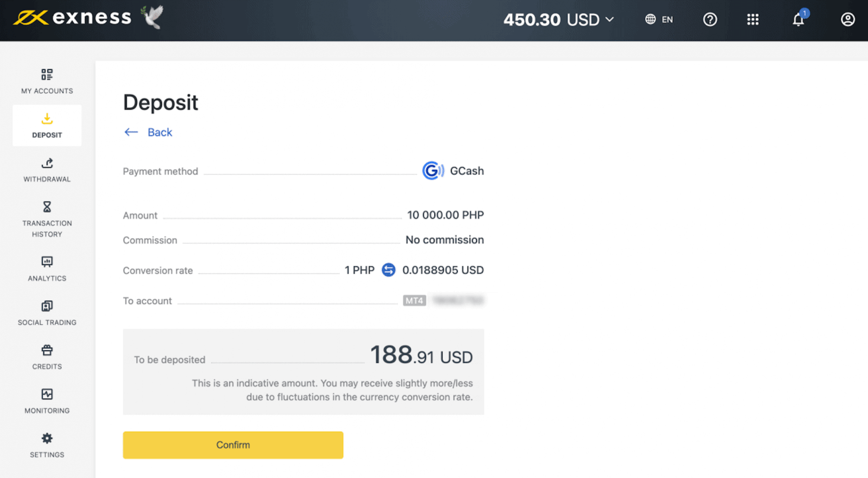Go Back to the previous step
868x478 pixels.
point(148,132)
